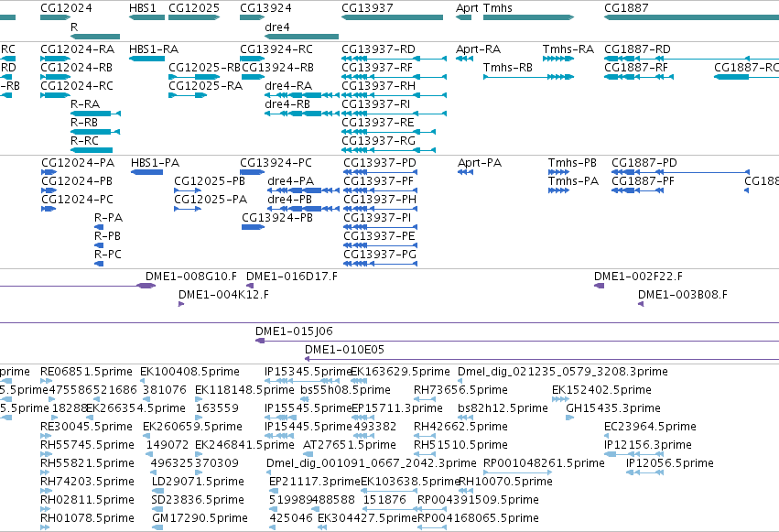
Task: Select transcript CG12024-RB
Action: pos(77,68)
